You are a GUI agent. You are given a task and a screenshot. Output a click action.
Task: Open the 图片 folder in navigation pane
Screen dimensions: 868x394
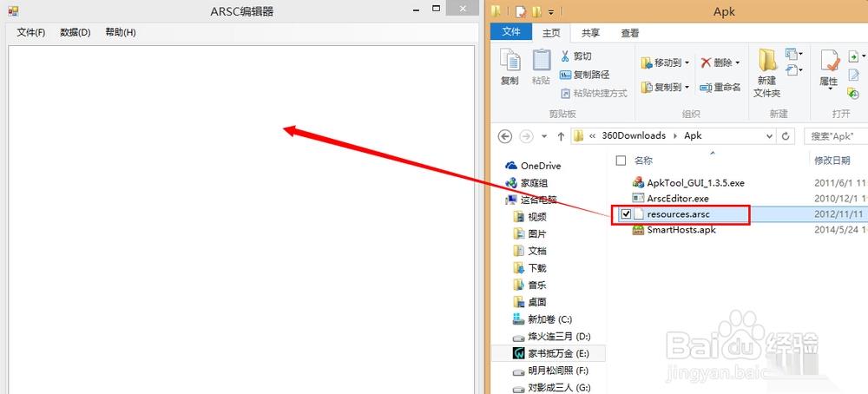pyautogui.click(x=529, y=234)
